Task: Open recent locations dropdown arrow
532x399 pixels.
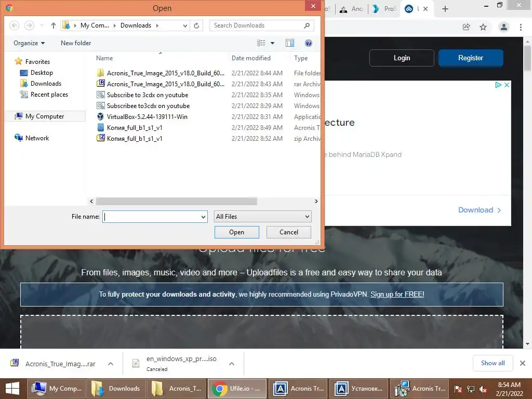Action: (42, 25)
